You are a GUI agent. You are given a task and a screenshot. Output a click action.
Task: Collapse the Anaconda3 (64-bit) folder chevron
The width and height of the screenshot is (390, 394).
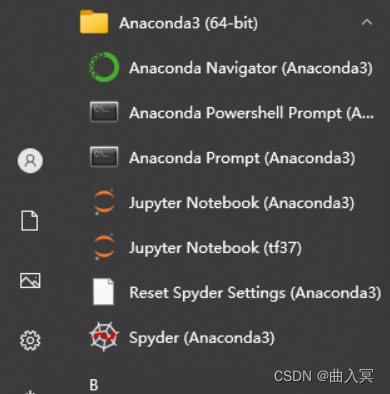pyautogui.click(x=367, y=22)
